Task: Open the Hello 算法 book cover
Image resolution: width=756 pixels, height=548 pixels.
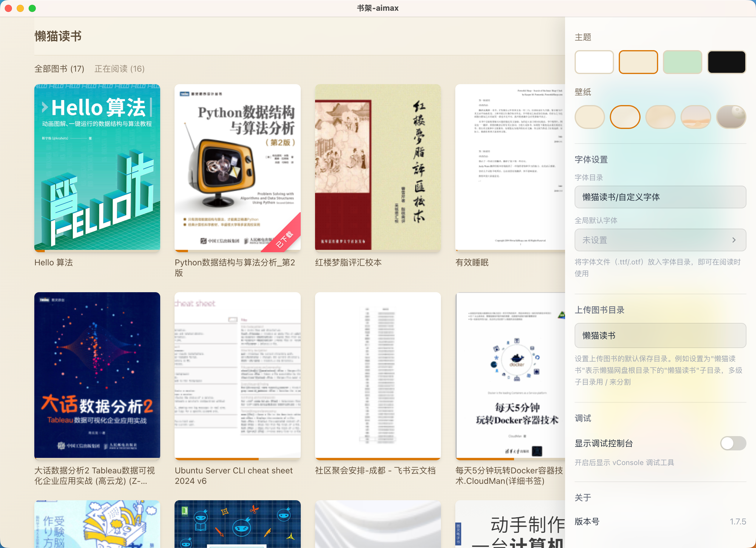Action: tap(97, 167)
